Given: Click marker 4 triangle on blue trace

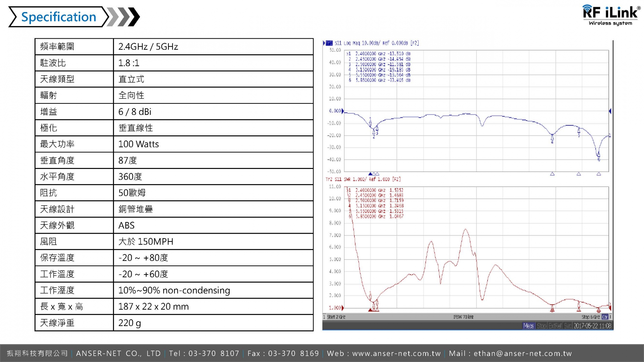Looking at the screenshot, I should click(x=552, y=137).
